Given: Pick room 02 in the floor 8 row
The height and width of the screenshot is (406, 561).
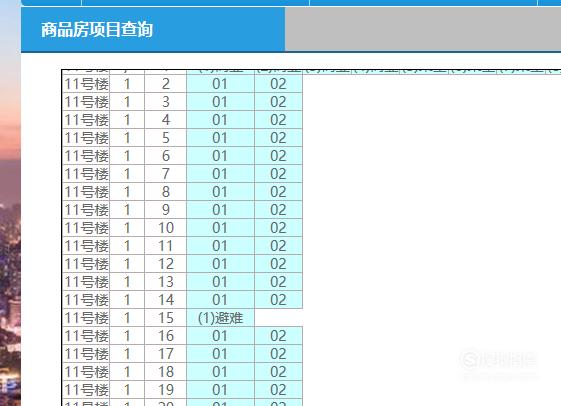Looking at the screenshot, I should point(278,192).
